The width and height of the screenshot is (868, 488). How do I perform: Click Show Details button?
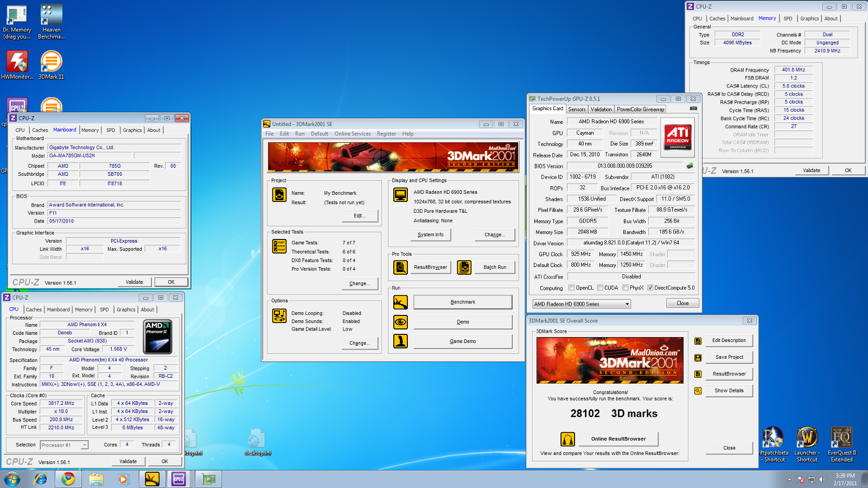click(729, 391)
